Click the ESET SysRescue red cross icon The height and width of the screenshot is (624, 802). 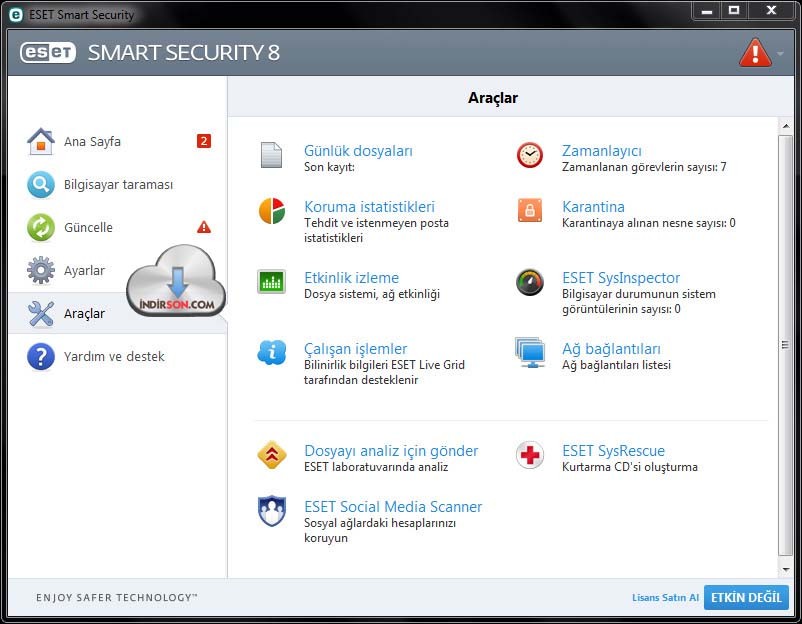point(530,455)
